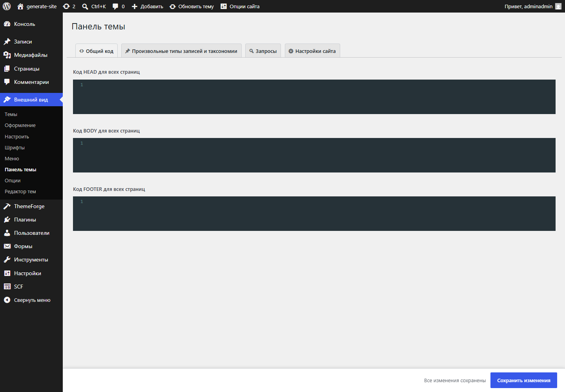Go to Плагины section
The width and height of the screenshot is (565, 392).
(31, 220)
